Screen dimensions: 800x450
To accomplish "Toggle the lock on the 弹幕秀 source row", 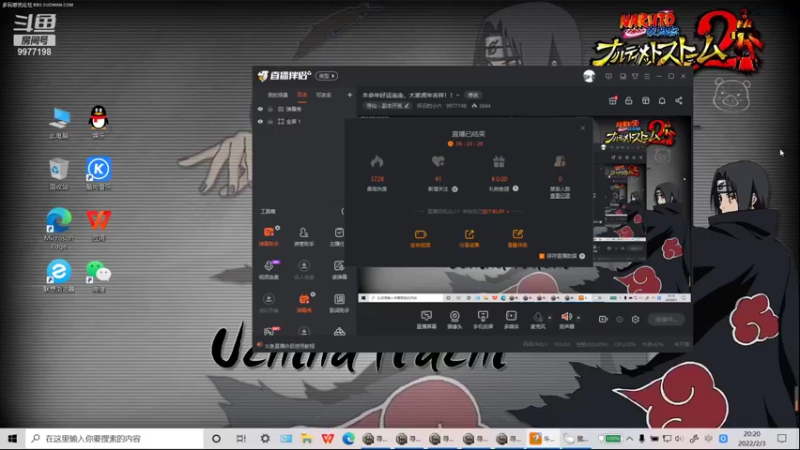I will pos(270,109).
